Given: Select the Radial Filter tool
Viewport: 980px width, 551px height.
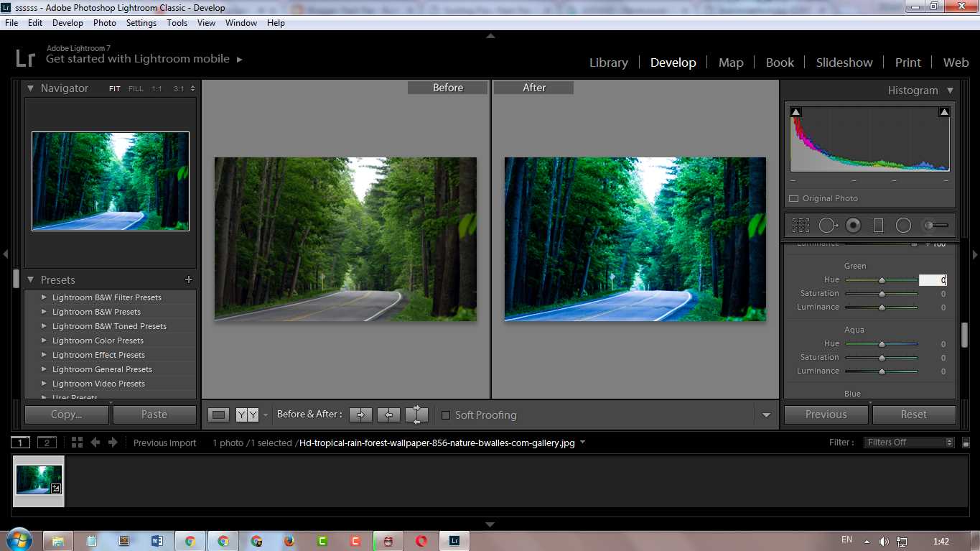Looking at the screenshot, I should point(903,226).
